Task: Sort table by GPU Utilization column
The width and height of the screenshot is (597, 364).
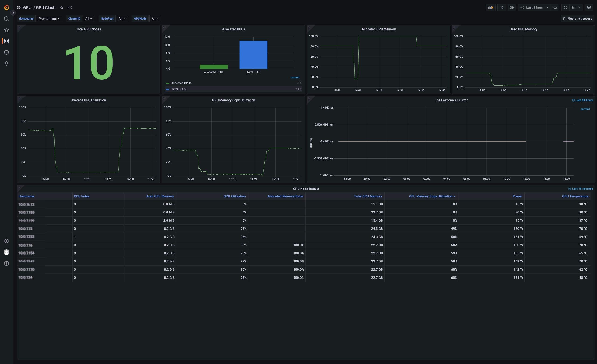Action: pyautogui.click(x=234, y=196)
